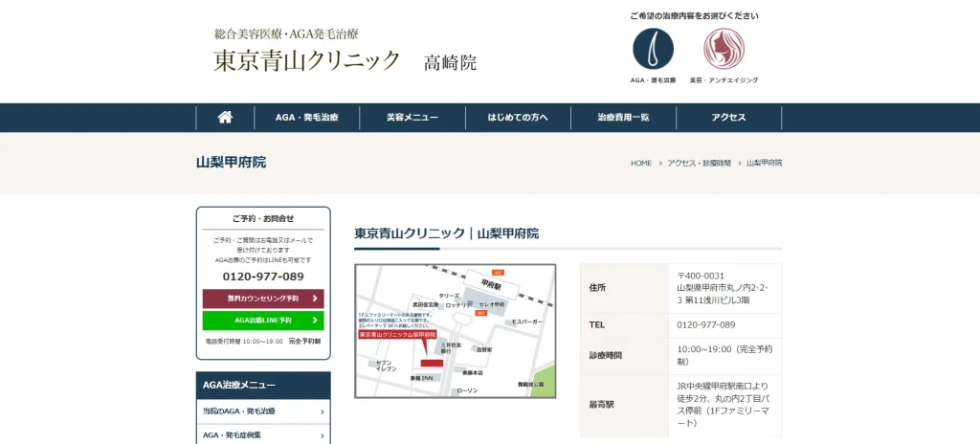Image resolution: width=980 pixels, height=444 pixels.
Task: Open はじめての方へ navigation item
Action: coord(518,118)
